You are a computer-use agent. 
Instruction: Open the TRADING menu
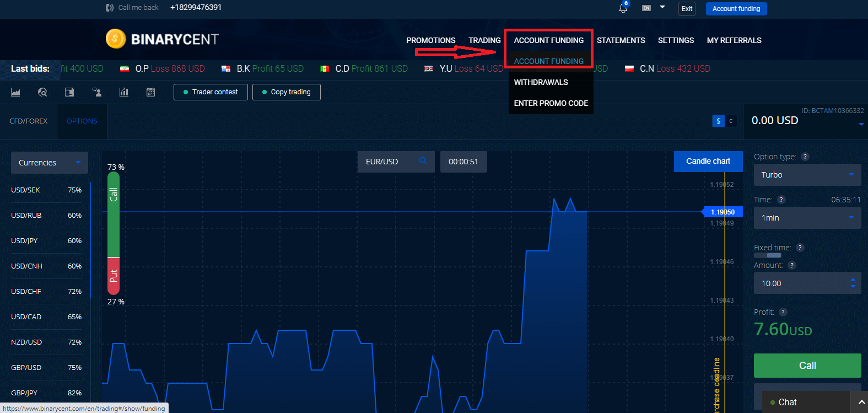click(x=484, y=40)
